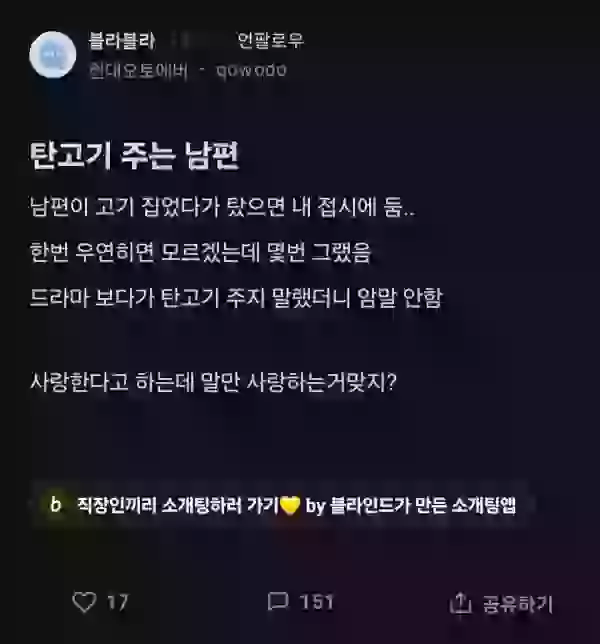Click the comment count 151

coord(316,602)
